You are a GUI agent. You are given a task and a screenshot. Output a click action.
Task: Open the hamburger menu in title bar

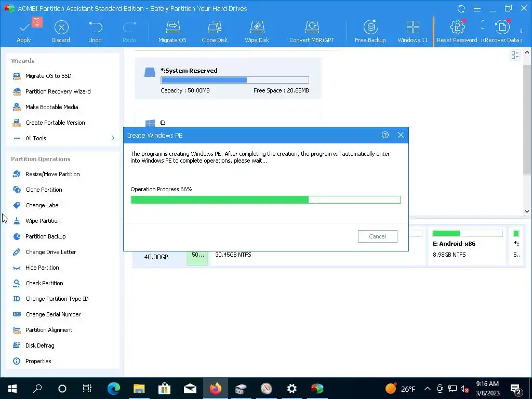pyautogui.click(x=477, y=8)
